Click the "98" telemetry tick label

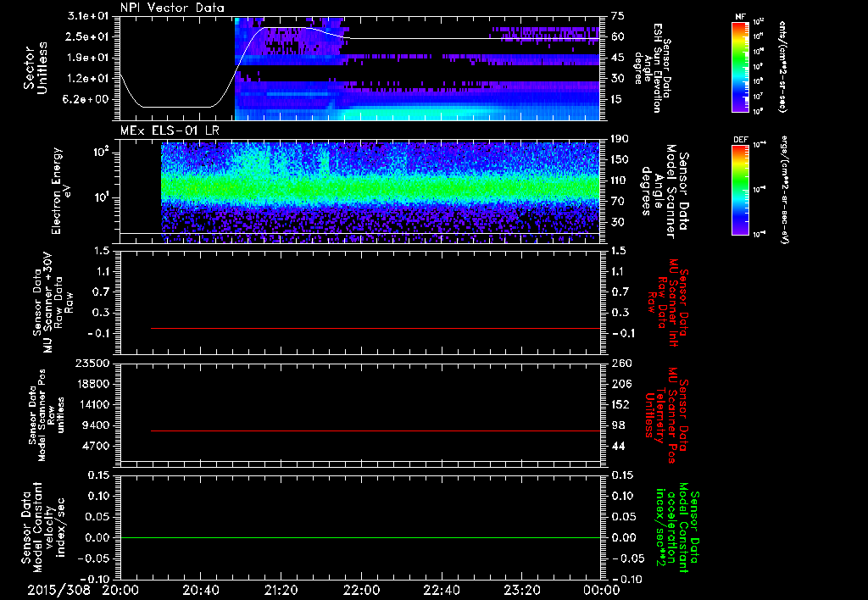click(x=618, y=425)
